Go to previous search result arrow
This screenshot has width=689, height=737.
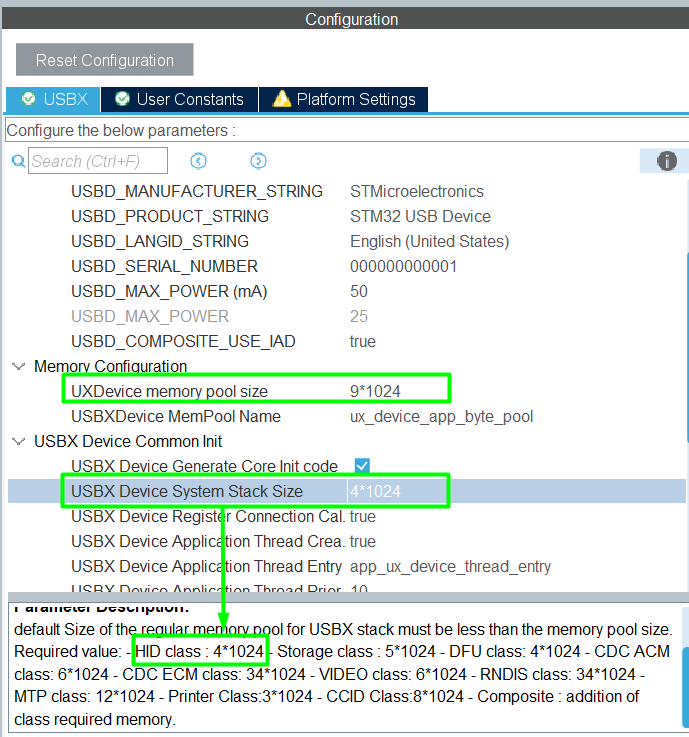tap(198, 161)
